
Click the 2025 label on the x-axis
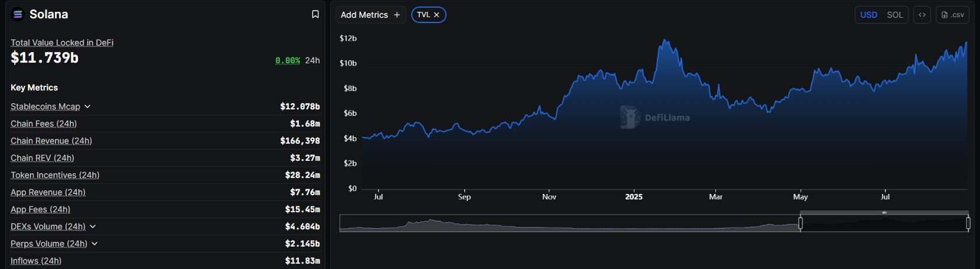pos(634,197)
